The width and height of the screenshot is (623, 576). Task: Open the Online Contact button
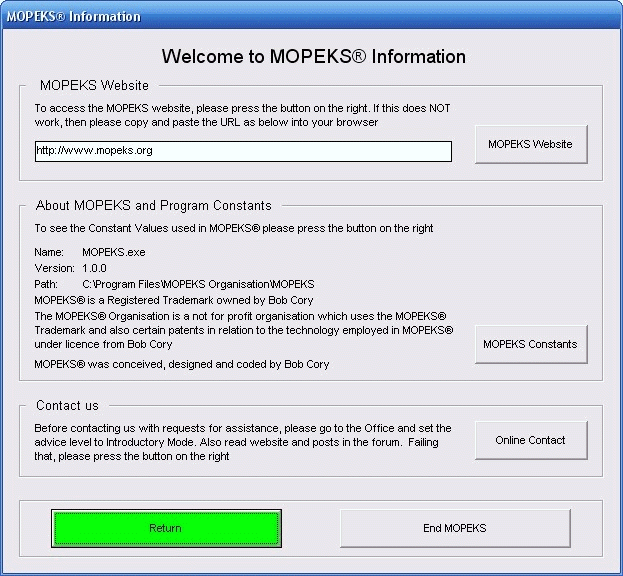(x=531, y=440)
